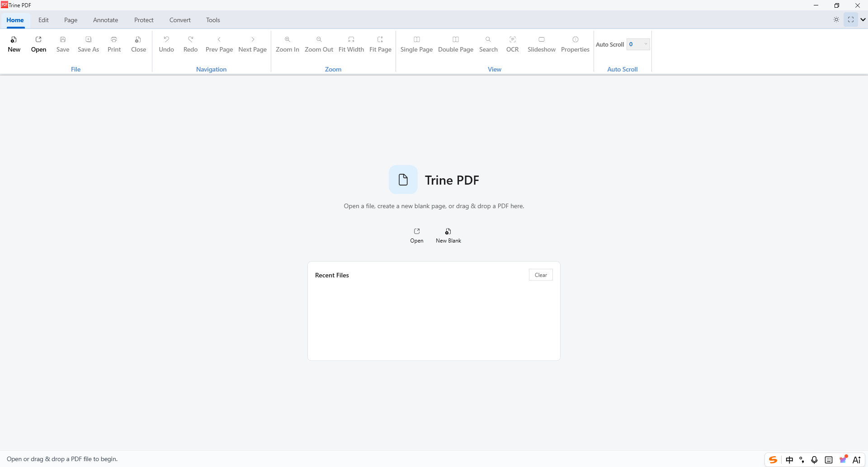Select Fit Width zoom option
Viewport: 868px width, 467px height.
pyautogui.click(x=351, y=44)
